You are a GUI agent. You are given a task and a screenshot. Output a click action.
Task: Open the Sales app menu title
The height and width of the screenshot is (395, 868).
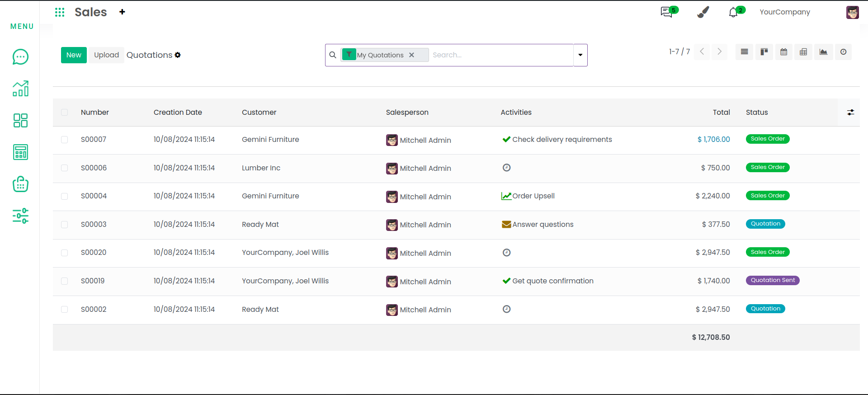[x=91, y=12]
